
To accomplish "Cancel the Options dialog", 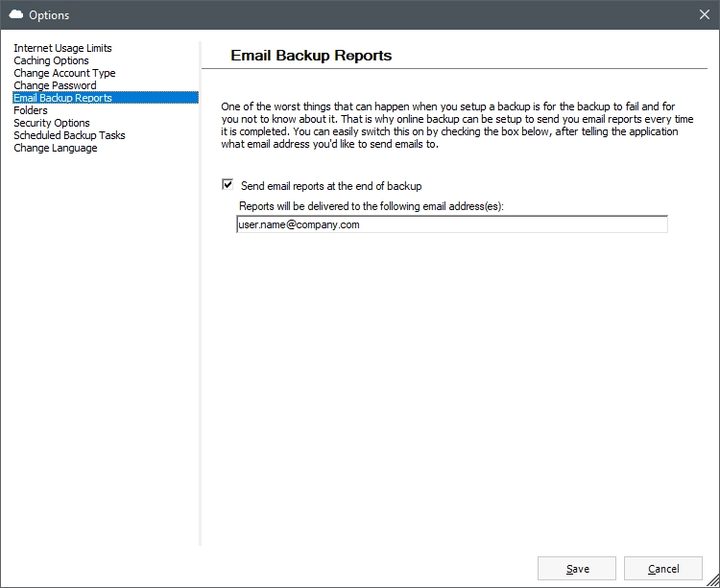I will coord(662,569).
